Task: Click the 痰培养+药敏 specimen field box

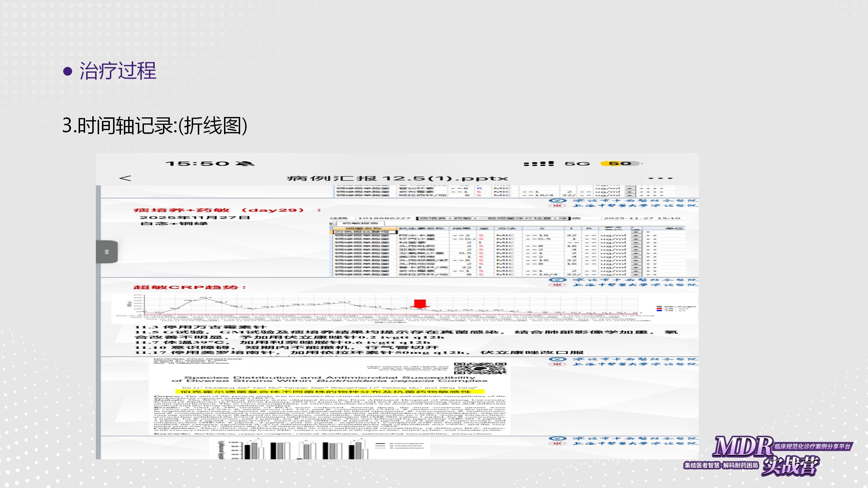Action: [x=493, y=218]
